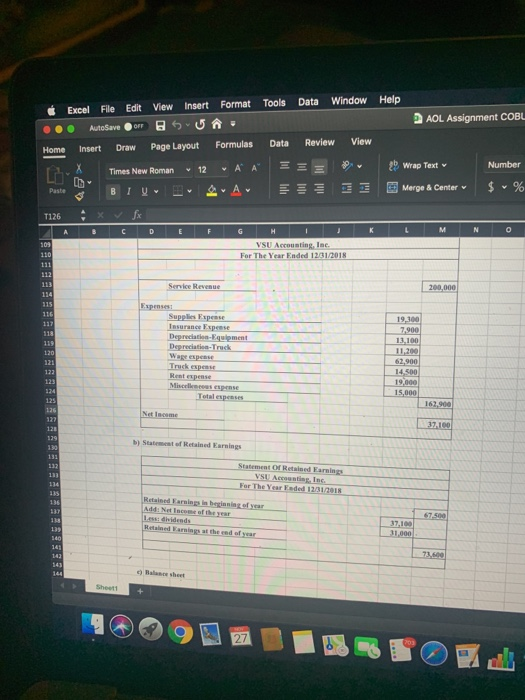Screen dimensions: 525x700
Task: Add a new sheet with plus button
Action: pyautogui.click(x=140, y=591)
